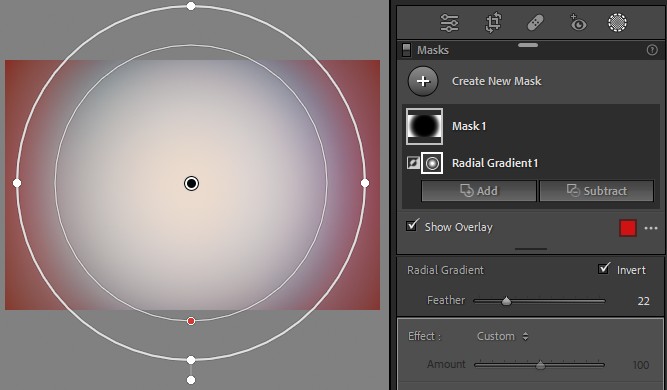This screenshot has width=667, height=390.
Task: Click the Create New Mask plus button
Action: click(423, 81)
